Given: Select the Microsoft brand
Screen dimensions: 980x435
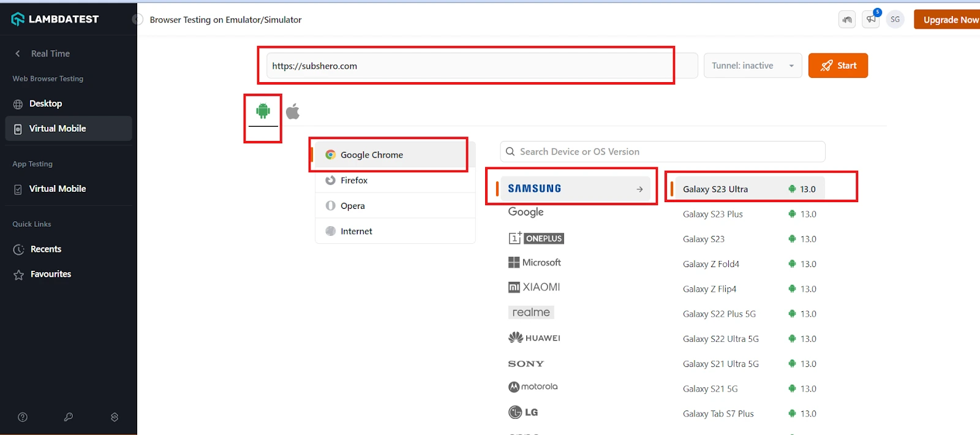Looking at the screenshot, I should [x=534, y=262].
